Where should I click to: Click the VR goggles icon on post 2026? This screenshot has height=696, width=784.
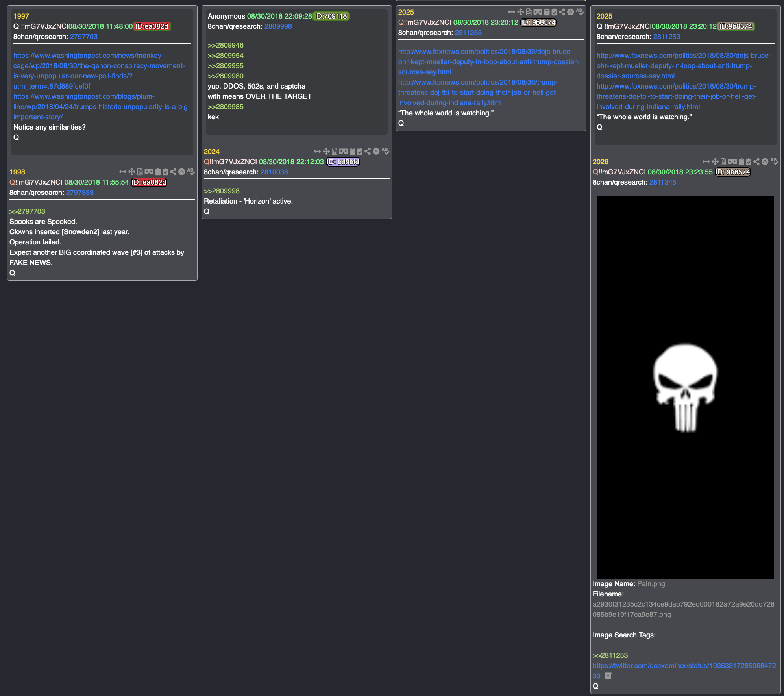732,162
